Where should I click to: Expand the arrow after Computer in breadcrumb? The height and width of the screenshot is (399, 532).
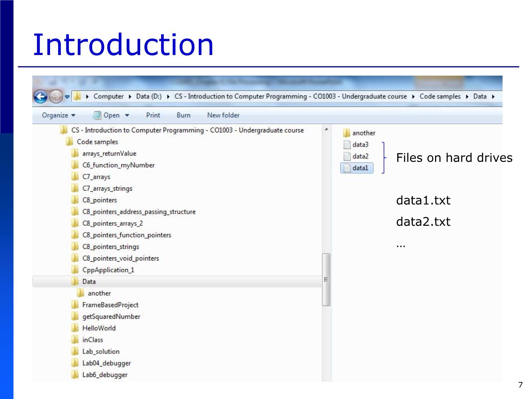click(130, 97)
